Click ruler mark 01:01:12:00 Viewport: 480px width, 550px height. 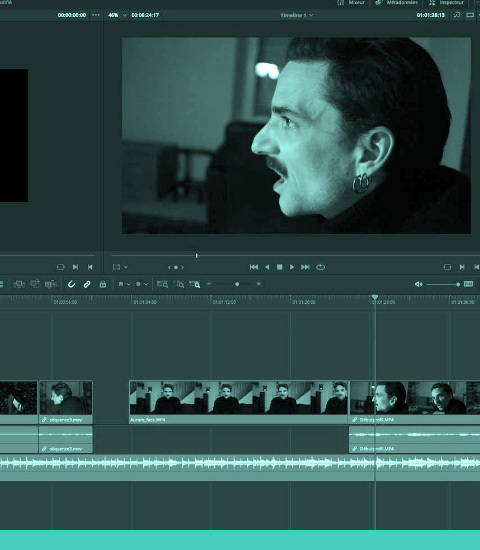point(224,302)
